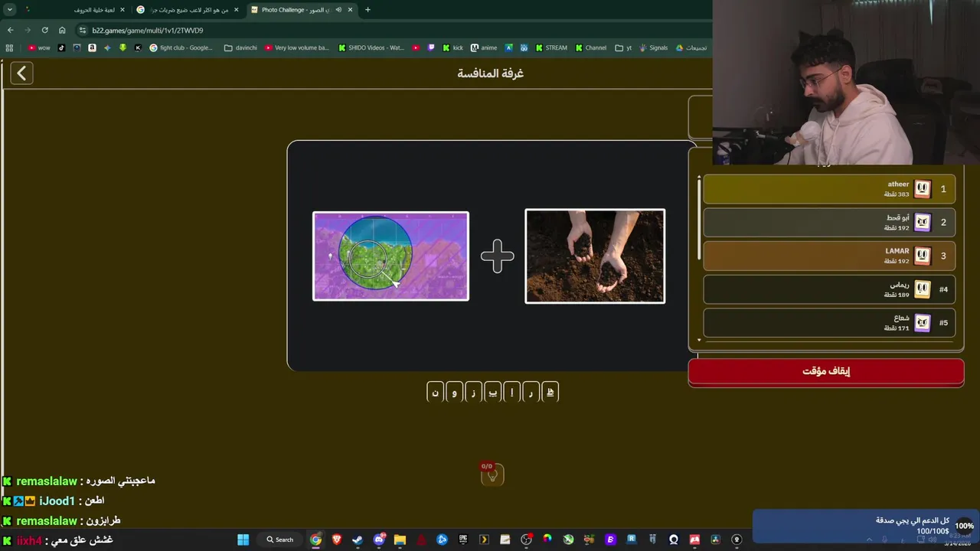Click the leaderboard scroll-down arrow
Image resolution: width=980 pixels, height=551 pixels.
pos(698,340)
